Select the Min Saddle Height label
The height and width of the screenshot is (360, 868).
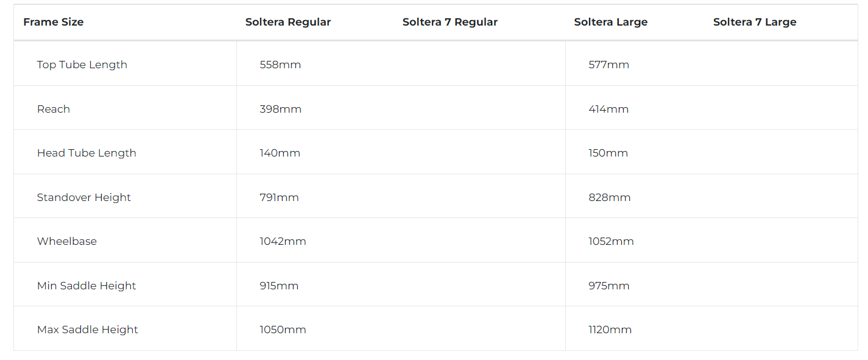pos(86,286)
